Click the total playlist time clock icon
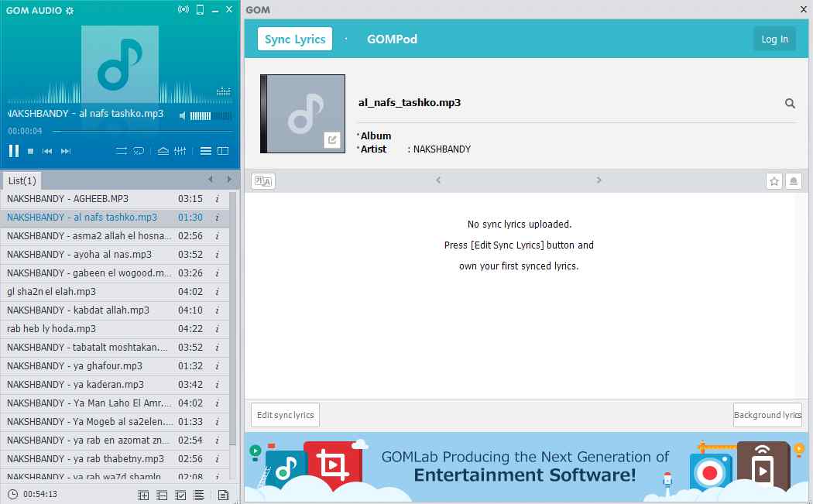 pyautogui.click(x=12, y=494)
